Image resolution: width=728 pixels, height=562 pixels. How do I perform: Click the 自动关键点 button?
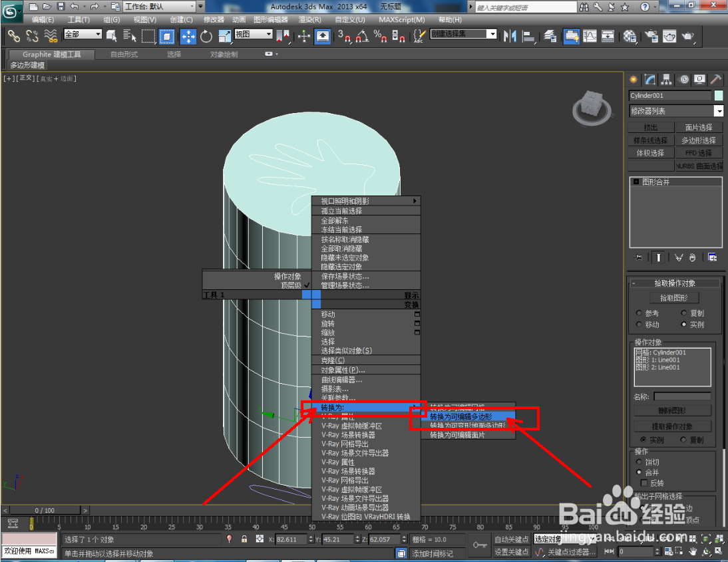(x=511, y=539)
